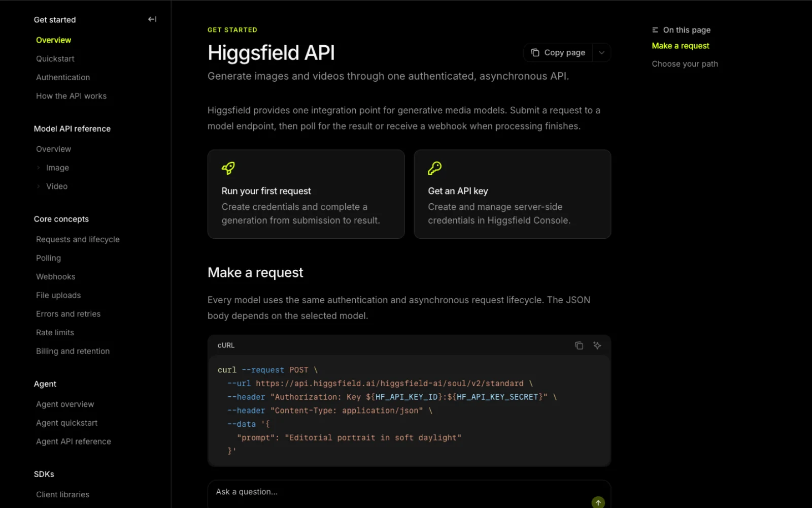Click the "On this page" heading text
This screenshot has height=508, width=812.
(x=687, y=30)
